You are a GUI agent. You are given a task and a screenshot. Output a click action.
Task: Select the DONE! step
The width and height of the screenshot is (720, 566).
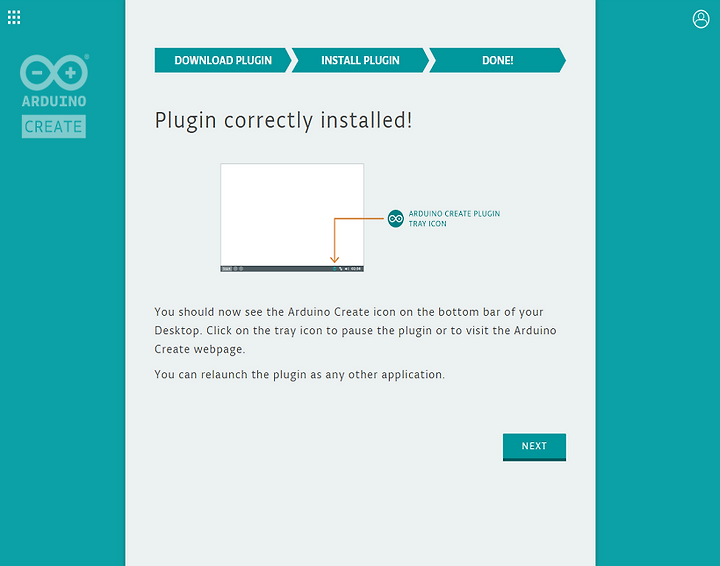(498, 60)
